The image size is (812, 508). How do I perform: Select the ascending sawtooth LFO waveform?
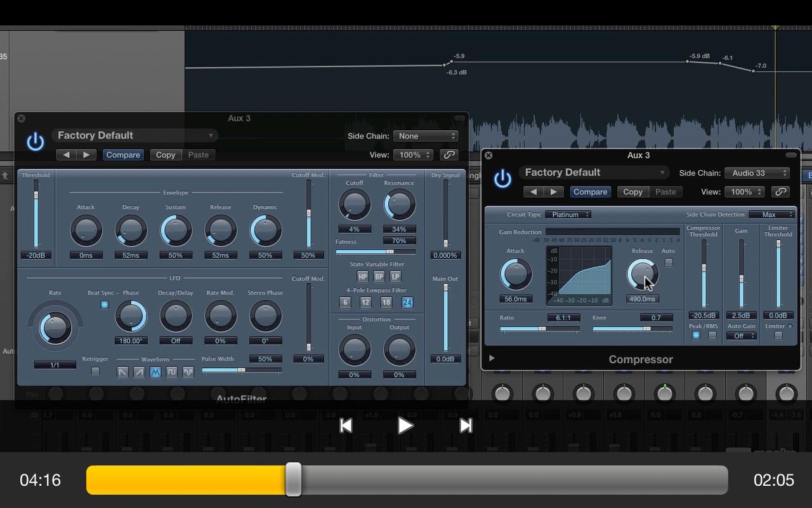pyautogui.click(x=139, y=373)
